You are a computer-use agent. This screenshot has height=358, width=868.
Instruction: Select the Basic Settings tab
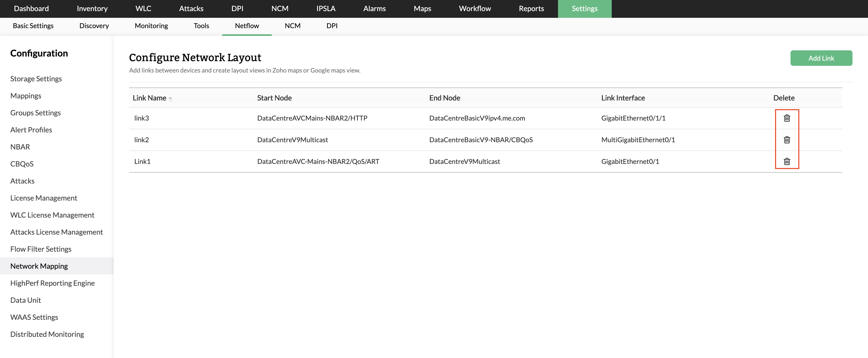pyautogui.click(x=33, y=26)
